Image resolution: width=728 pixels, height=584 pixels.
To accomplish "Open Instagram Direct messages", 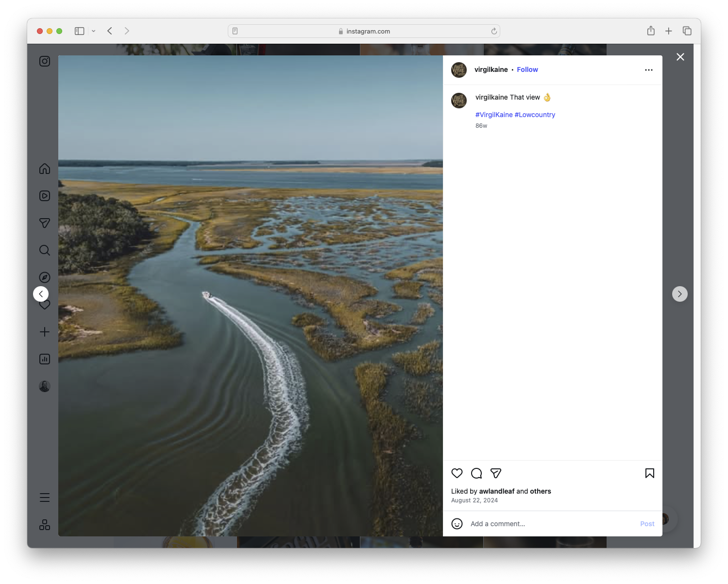I will pyautogui.click(x=44, y=223).
